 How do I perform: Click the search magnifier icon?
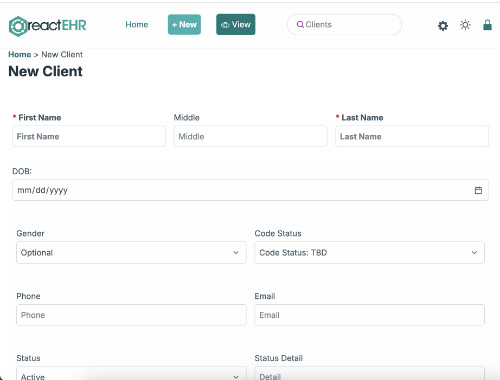pos(300,24)
